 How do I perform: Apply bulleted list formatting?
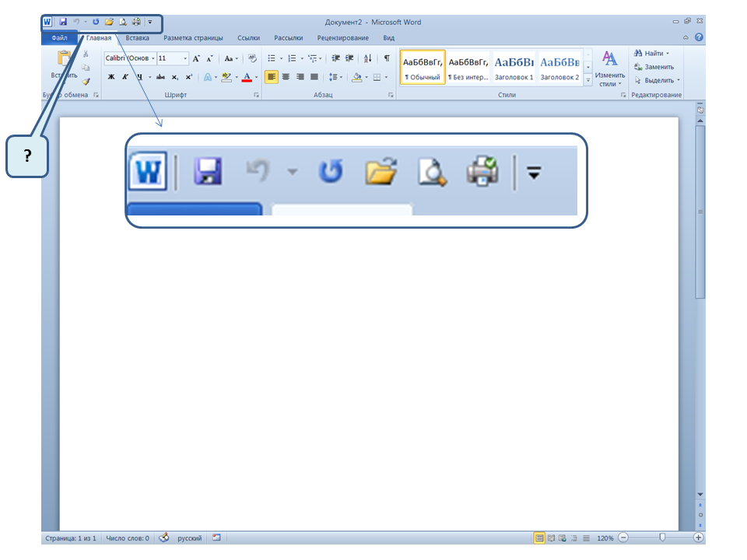pyautogui.click(x=272, y=58)
